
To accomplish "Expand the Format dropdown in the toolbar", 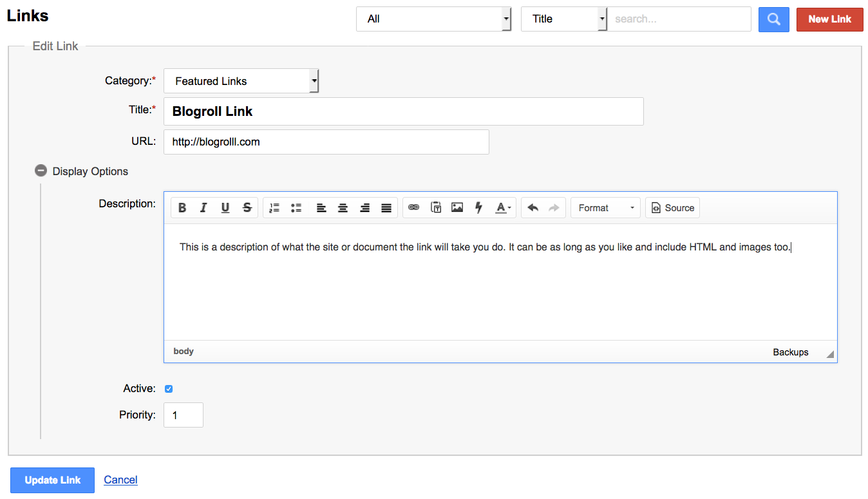I will [605, 208].
